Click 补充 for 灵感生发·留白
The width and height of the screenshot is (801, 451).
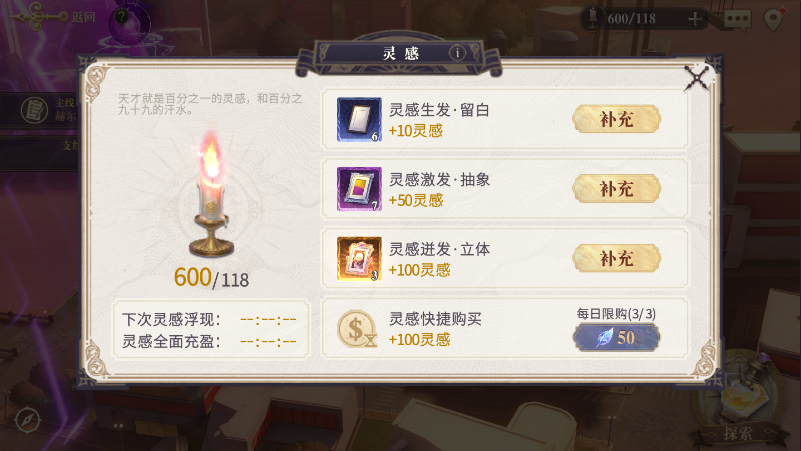tap(617, 119)
